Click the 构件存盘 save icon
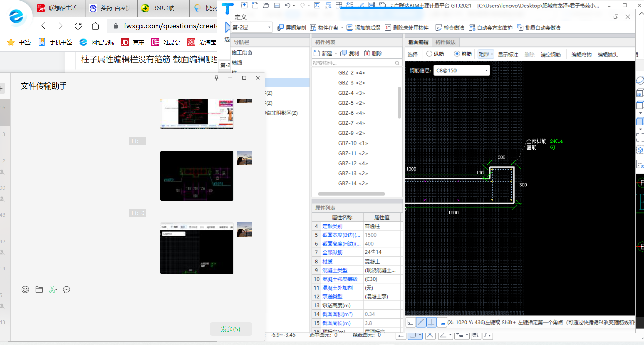 coord(313,27)
